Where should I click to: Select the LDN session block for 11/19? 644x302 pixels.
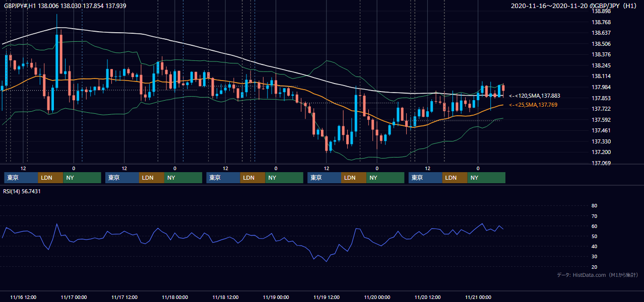click(354, 178)
